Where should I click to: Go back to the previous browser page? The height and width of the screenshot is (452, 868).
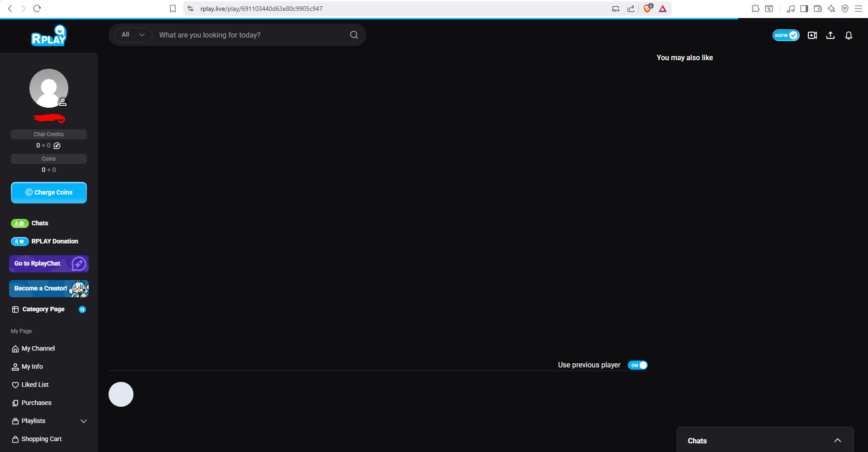click(10, 9)
